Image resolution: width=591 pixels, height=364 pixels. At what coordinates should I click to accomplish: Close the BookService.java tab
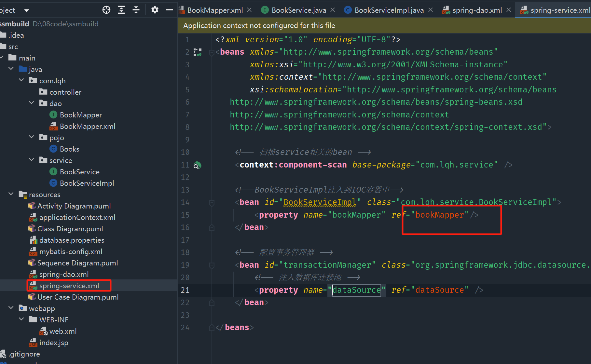[x=333, y=10]
